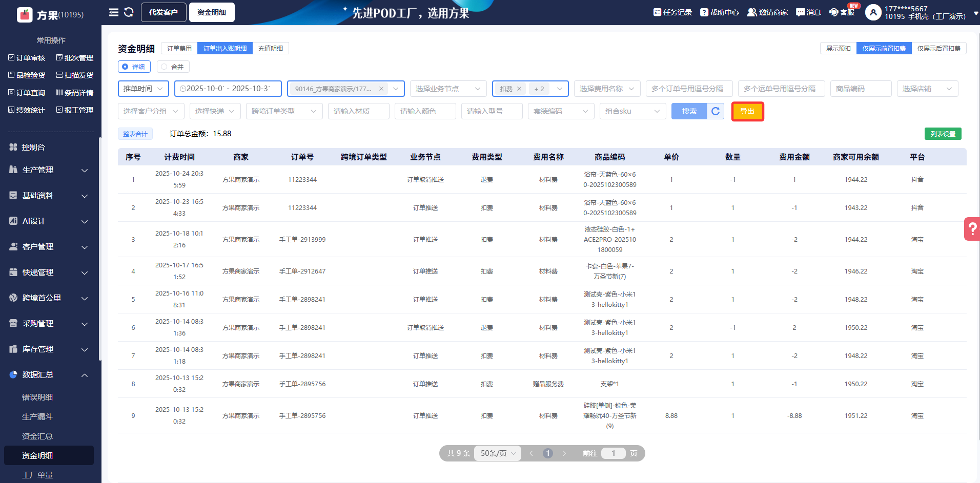The image size is (980, 483).
Task: Switch to the 订单费用 tab
Action: point(179,48)
